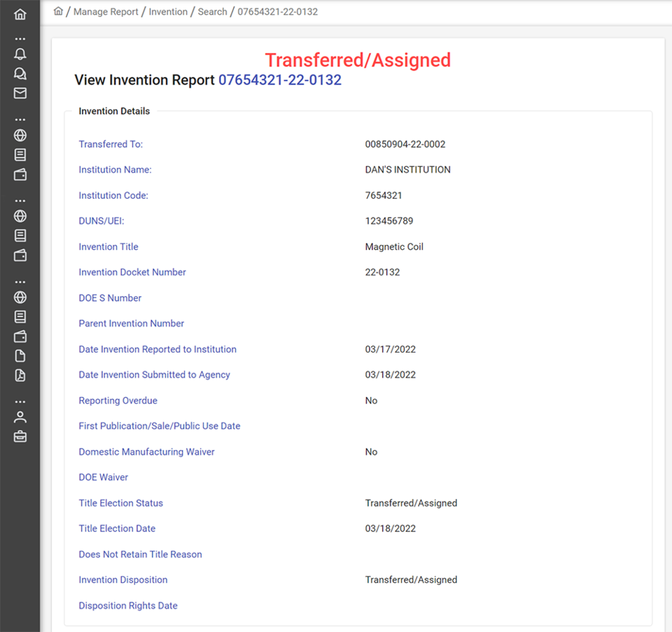Open the PDF file icon in sidebar
Viewport: 672px width, 632px height.
coord(20,375)
